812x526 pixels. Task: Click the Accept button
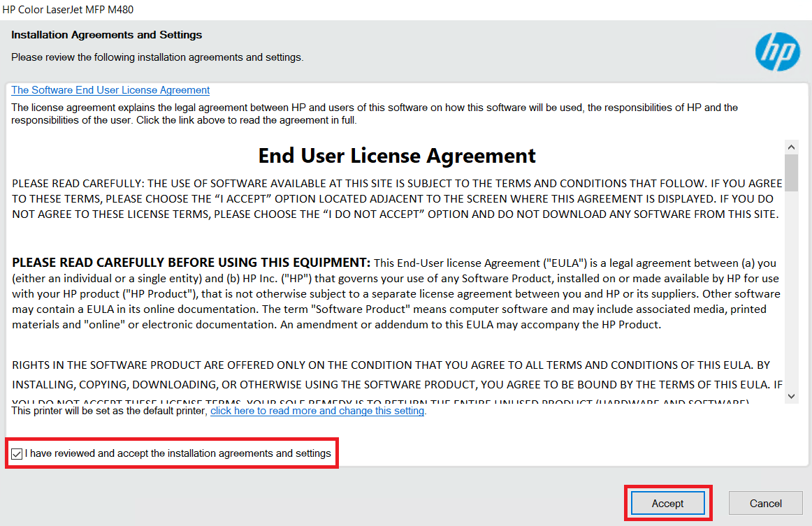tap(667, 503)
